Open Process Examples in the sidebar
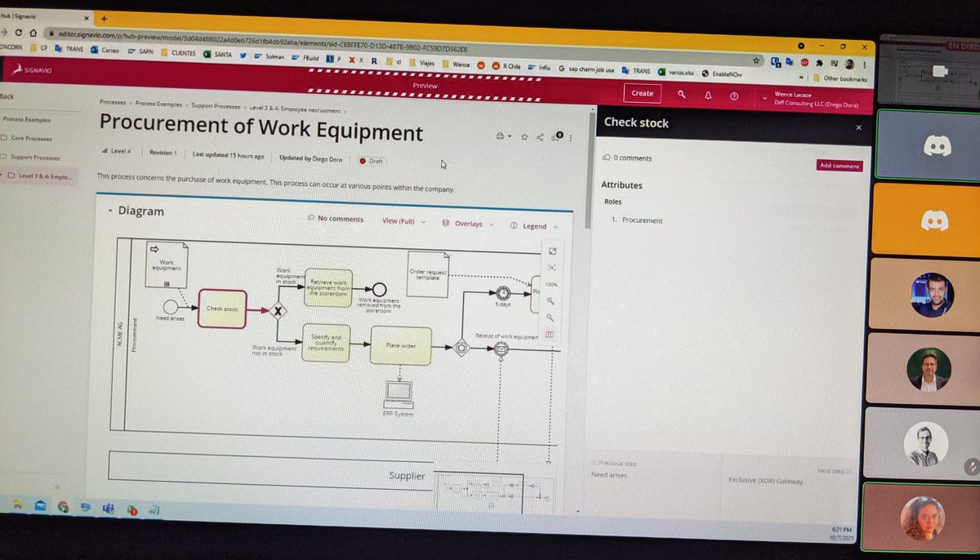 click(x=26, y=119)
